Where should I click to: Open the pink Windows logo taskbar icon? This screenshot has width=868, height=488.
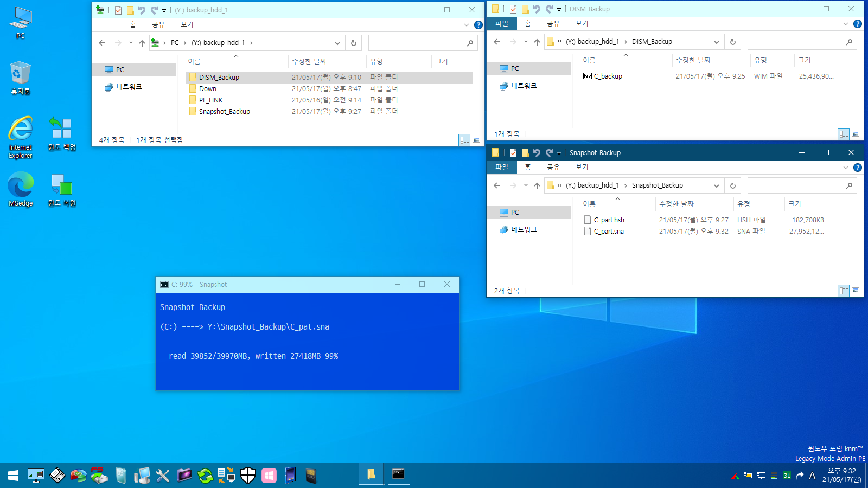coord(269,476)
